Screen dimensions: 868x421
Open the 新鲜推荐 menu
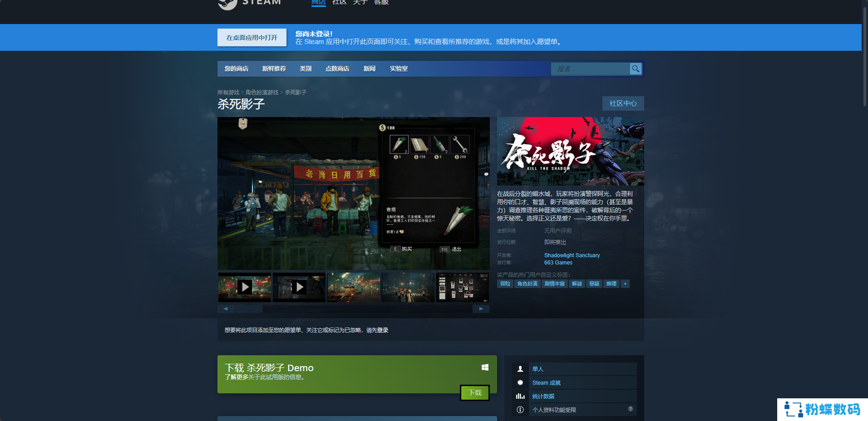coord(274,69)
